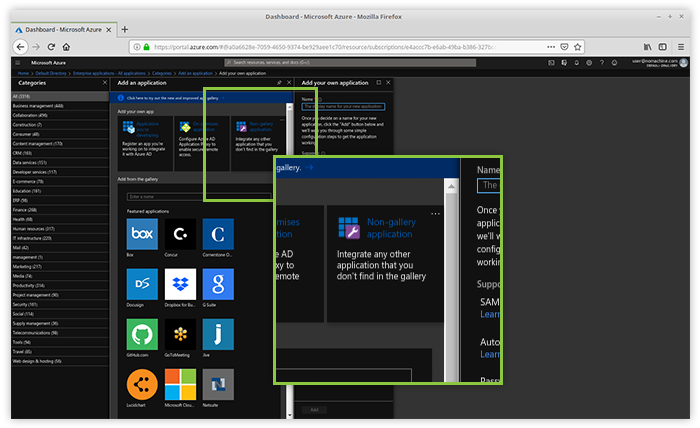Select the Data services category
This screenshot has height=428, width=700.
click(60, 162)
